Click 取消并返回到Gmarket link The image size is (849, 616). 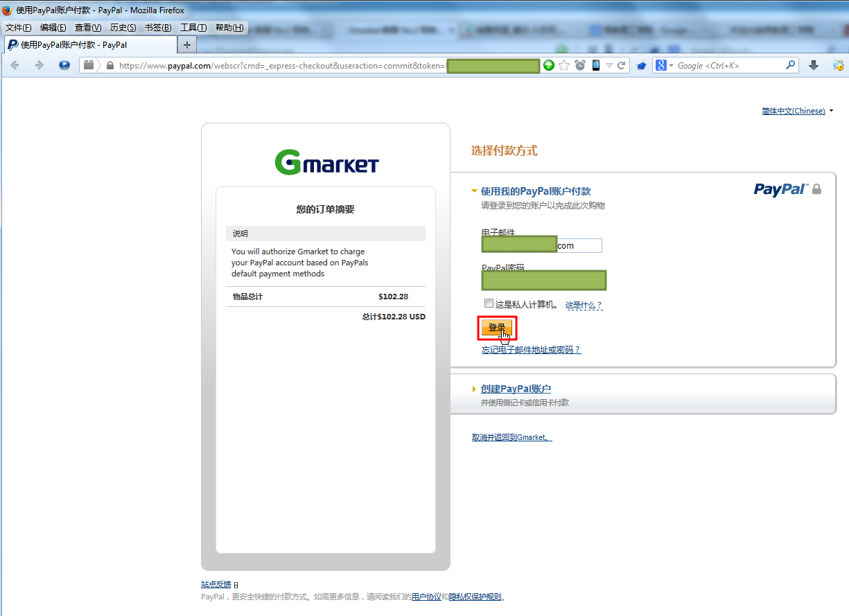tap(511, 437)
